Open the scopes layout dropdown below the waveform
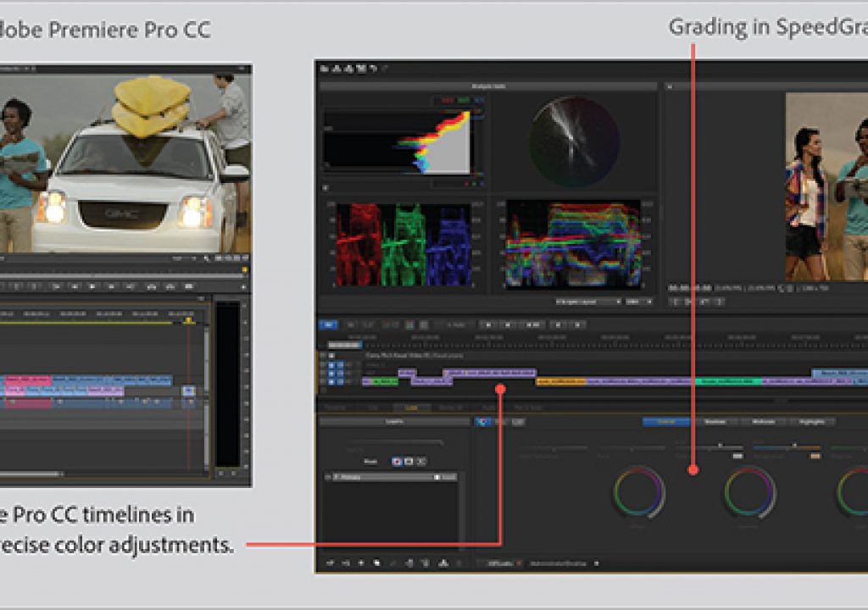This screenshot has width=868, height=610. tap(588, 302)
